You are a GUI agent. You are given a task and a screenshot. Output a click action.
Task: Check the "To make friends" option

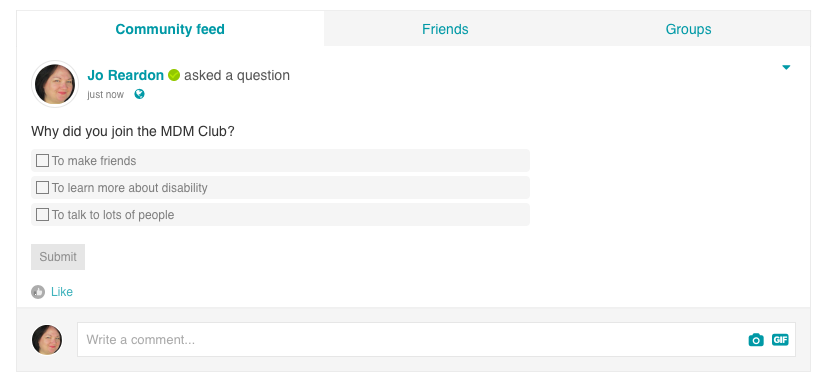pyautogui.click(x=43, y=160)
